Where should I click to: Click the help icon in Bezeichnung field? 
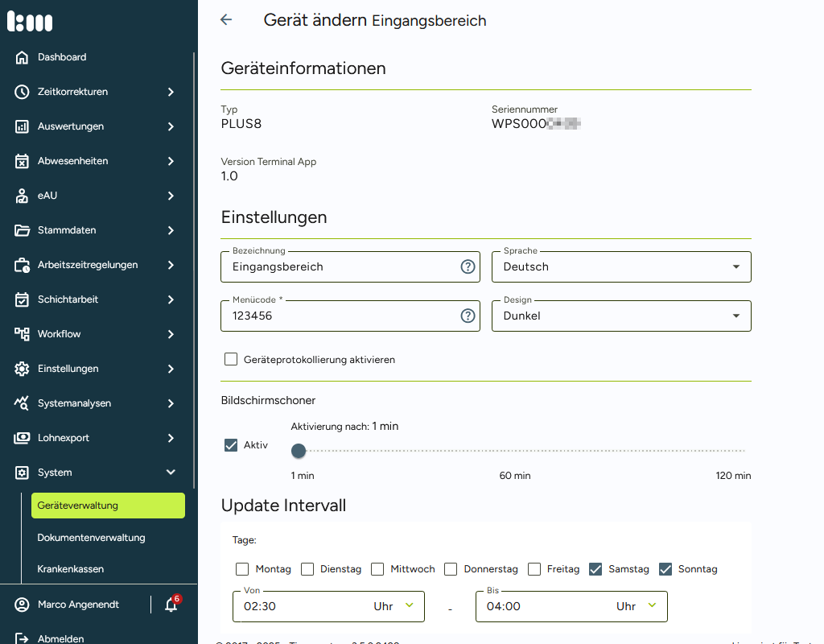468,267
